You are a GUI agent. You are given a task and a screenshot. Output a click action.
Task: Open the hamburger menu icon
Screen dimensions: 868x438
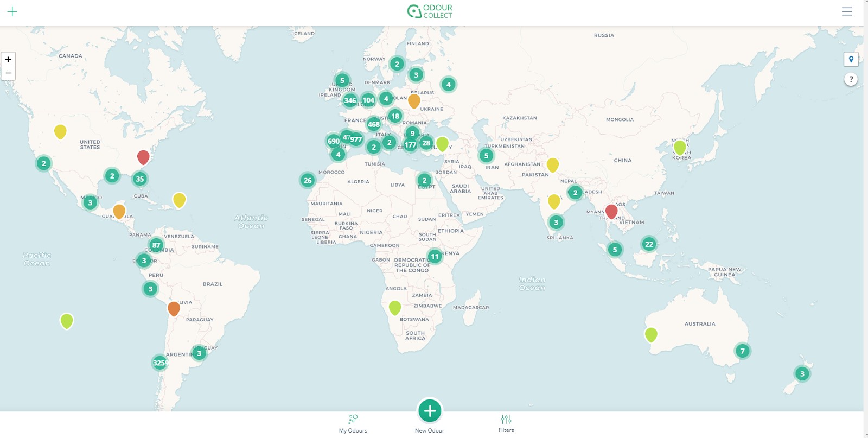(x=846, y=11)
